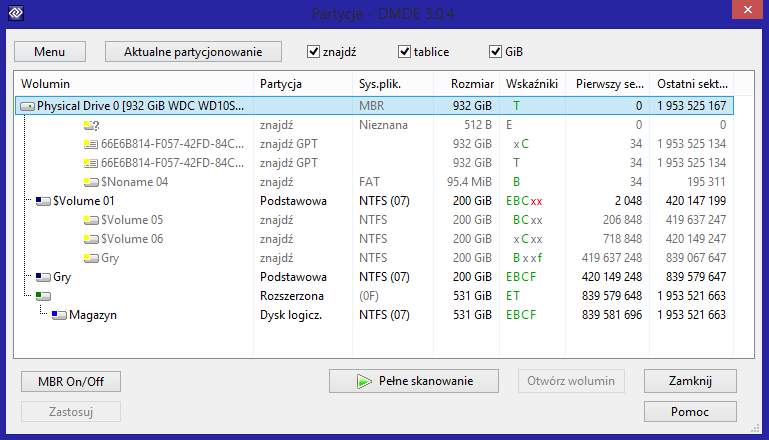This screenshot has height=440, width=769.
Task: Sort by the Rozmiar column header
Action: click(466, 84)
